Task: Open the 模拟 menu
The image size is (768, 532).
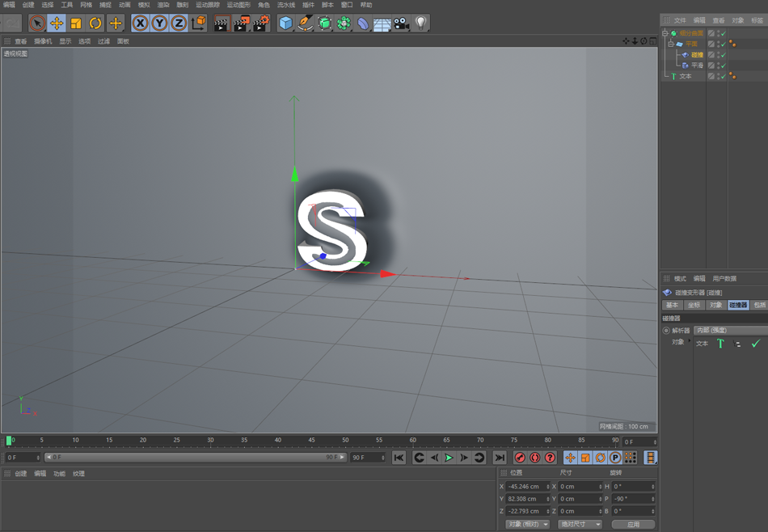Action: [144, 5]
